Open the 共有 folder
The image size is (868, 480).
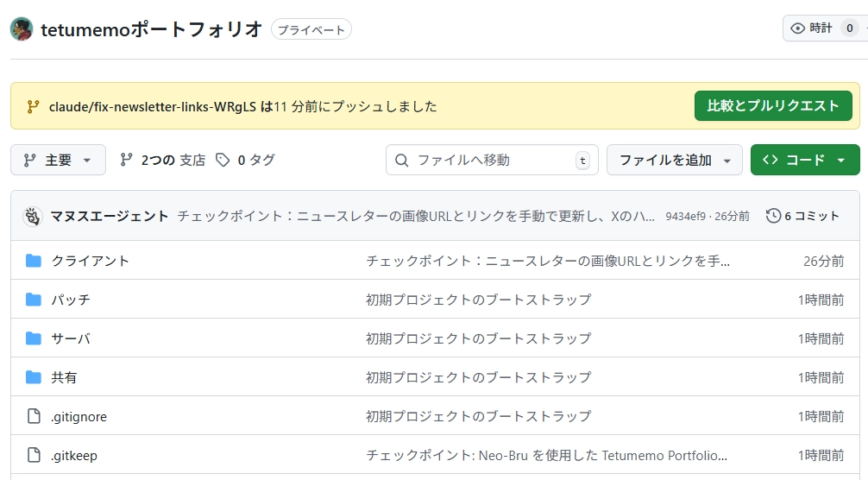pyautogui.click(x=64, y=377)
